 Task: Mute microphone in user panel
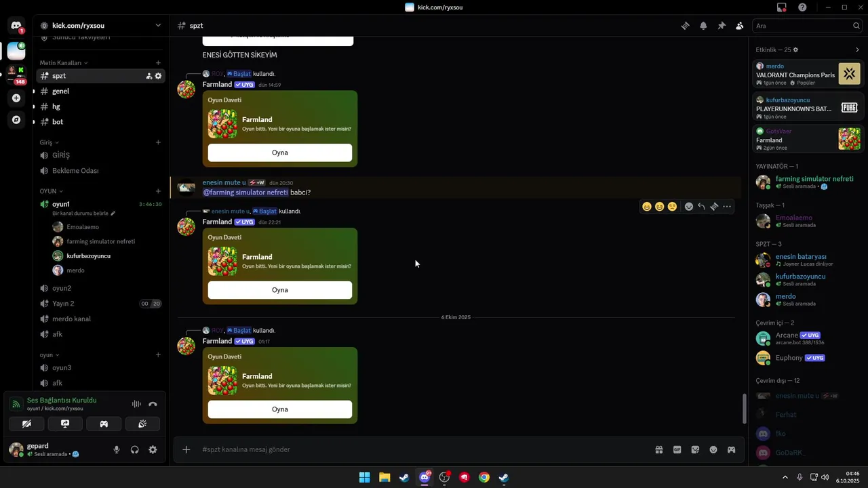click(117, 449)
